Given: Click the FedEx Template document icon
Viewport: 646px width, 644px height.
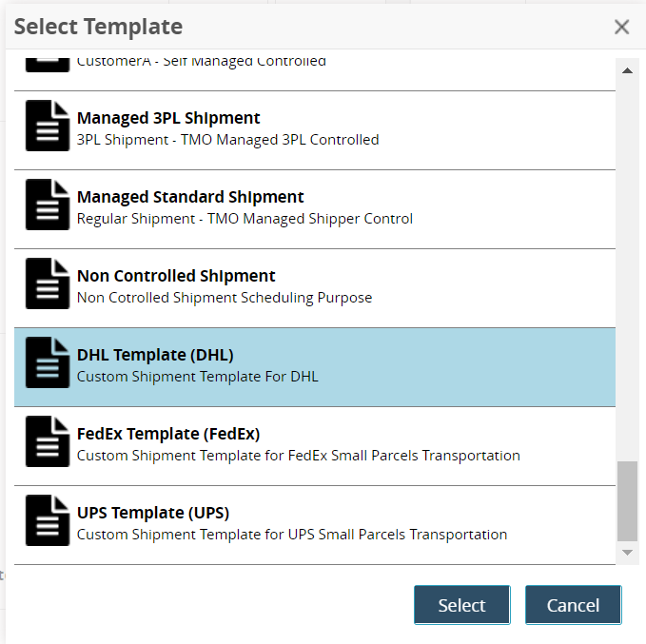Looking at the screenshot, I should tap(48, 441).
